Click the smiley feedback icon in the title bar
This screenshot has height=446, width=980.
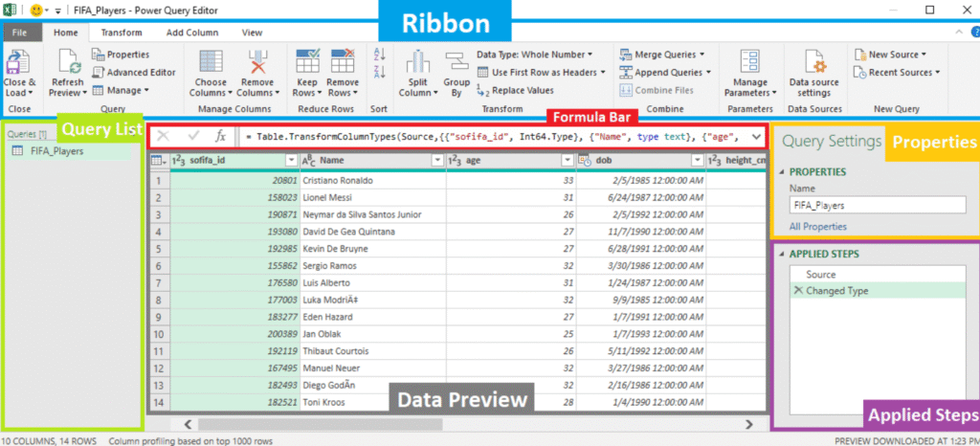[36, 10]
